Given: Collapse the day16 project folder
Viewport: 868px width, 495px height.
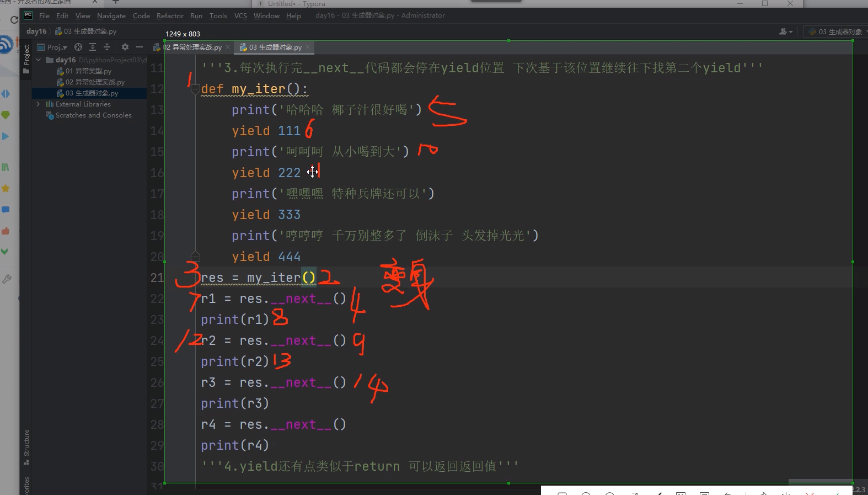Looking at the screenshot, I should click(x=39, y=60).
